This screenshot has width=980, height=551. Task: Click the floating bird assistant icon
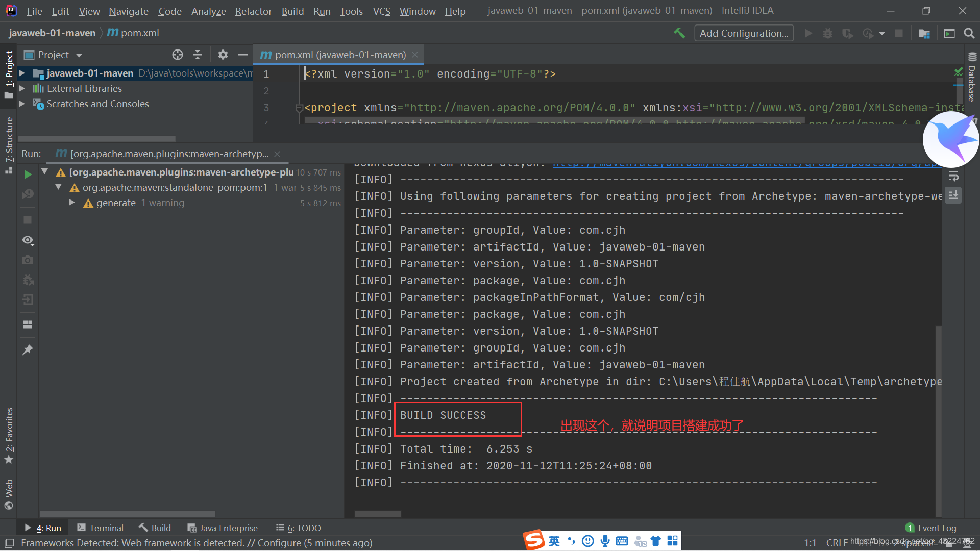[x=950, y=139]
